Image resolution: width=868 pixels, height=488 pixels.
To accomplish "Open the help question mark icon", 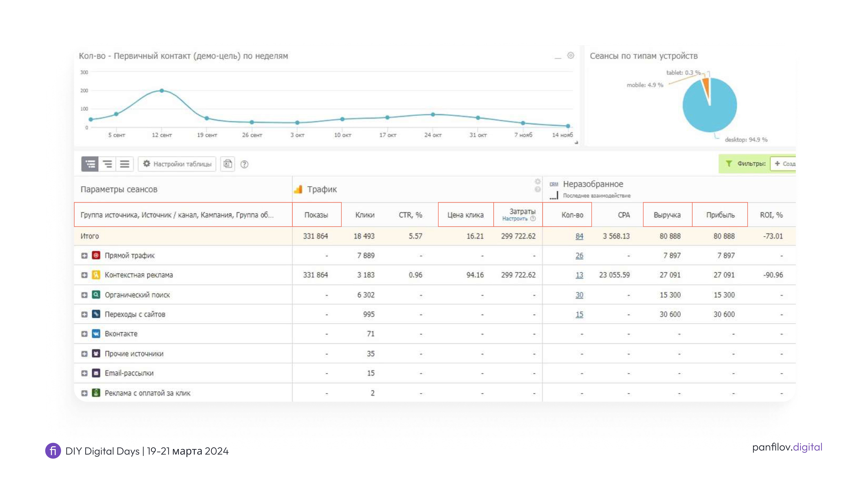I will pyautogui.click(x=244, y=164).
